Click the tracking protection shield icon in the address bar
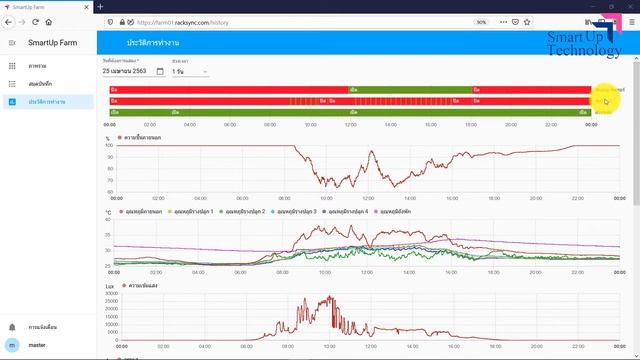Screen dimensions: 640x360 coord(110,22)
